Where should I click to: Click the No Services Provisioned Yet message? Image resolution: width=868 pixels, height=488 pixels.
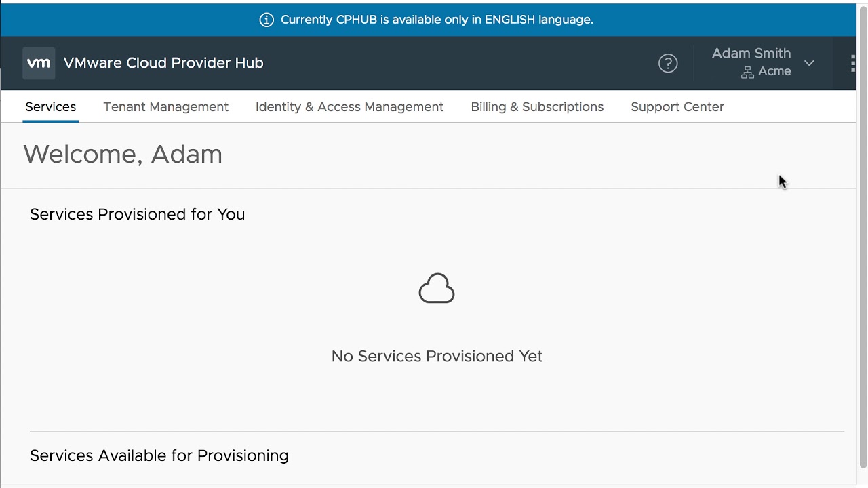pyautogui.click(x=436, y=356)
